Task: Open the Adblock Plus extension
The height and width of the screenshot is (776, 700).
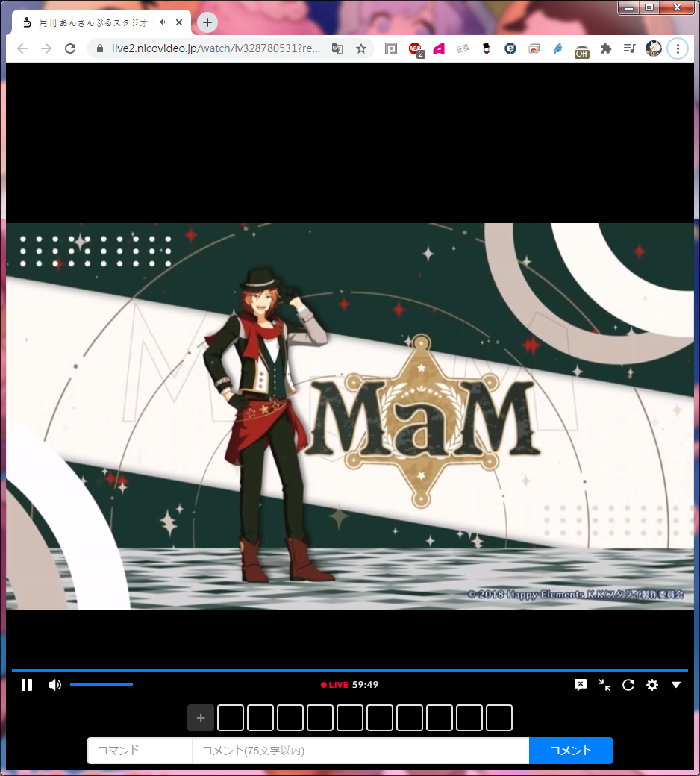Action: (x=416, y=49)
